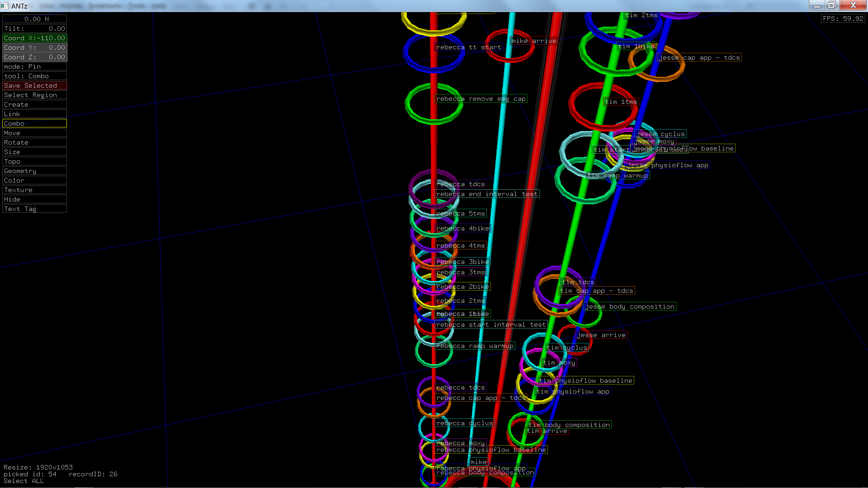Open the Topo option

point(34,161)
